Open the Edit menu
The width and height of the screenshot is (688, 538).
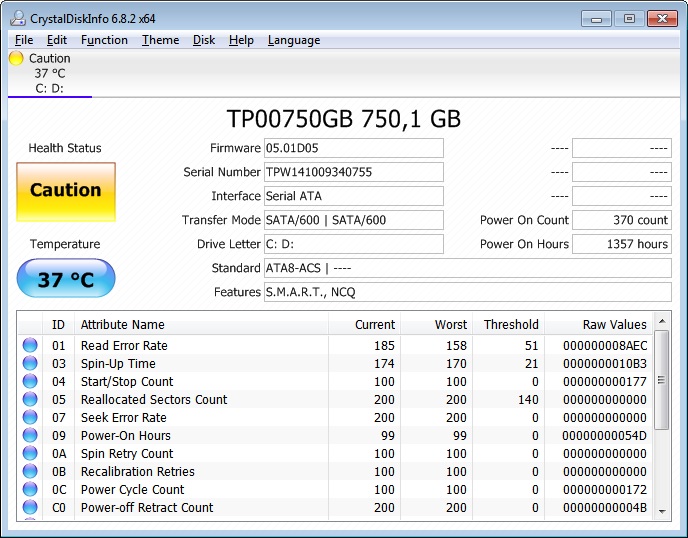pyautogui.click(x=57, y=40)
